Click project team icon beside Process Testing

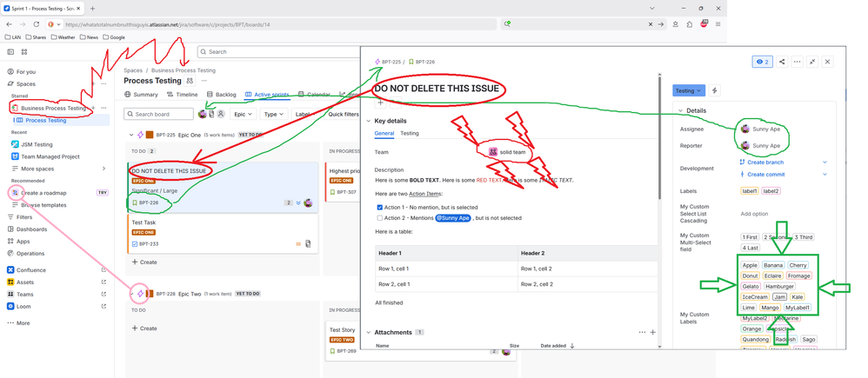(x=190, y=81)
